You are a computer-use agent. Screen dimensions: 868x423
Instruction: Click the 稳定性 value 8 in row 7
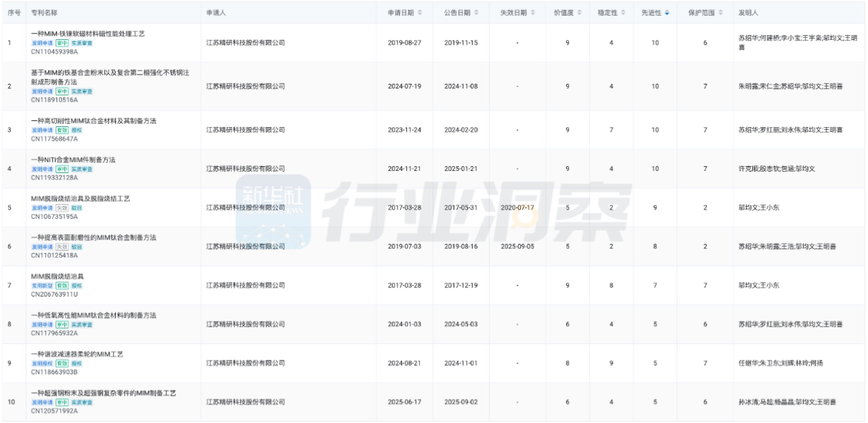point(611,285)
